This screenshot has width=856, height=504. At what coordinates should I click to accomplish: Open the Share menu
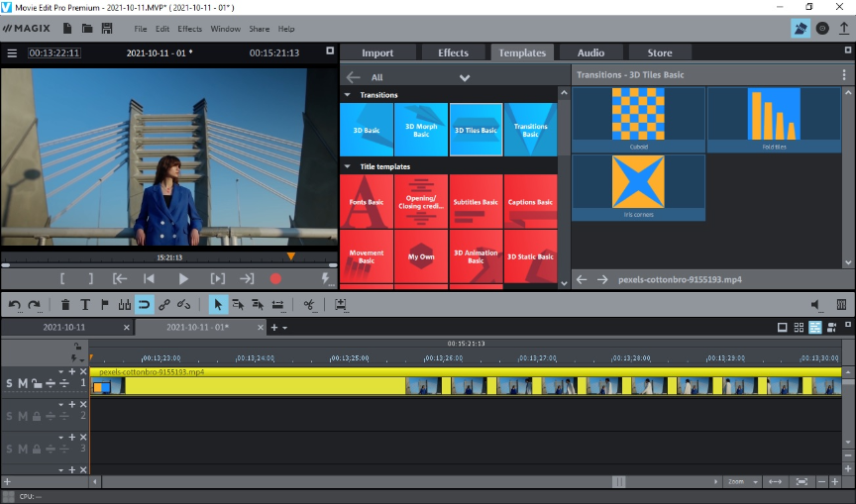click(x=260, y=29)
